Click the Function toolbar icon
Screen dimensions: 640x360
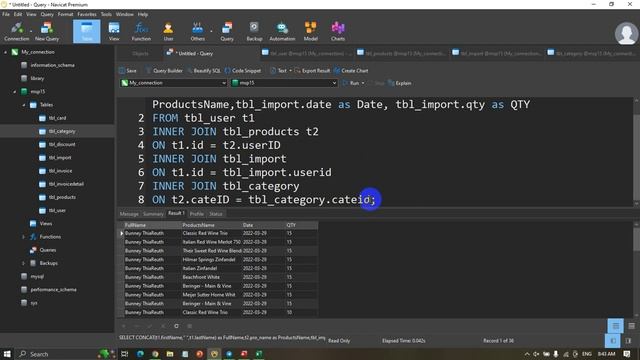click(x=141, y=31)
